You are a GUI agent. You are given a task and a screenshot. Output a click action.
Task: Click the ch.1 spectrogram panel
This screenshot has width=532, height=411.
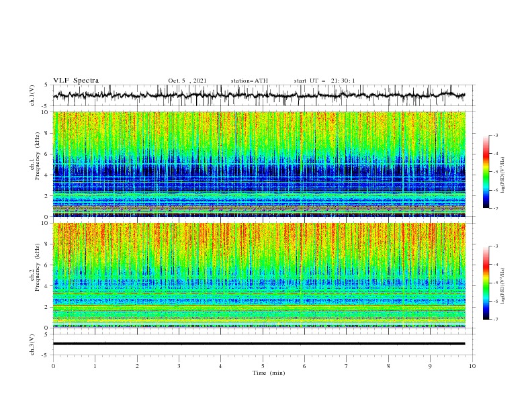tap(259, 164)
